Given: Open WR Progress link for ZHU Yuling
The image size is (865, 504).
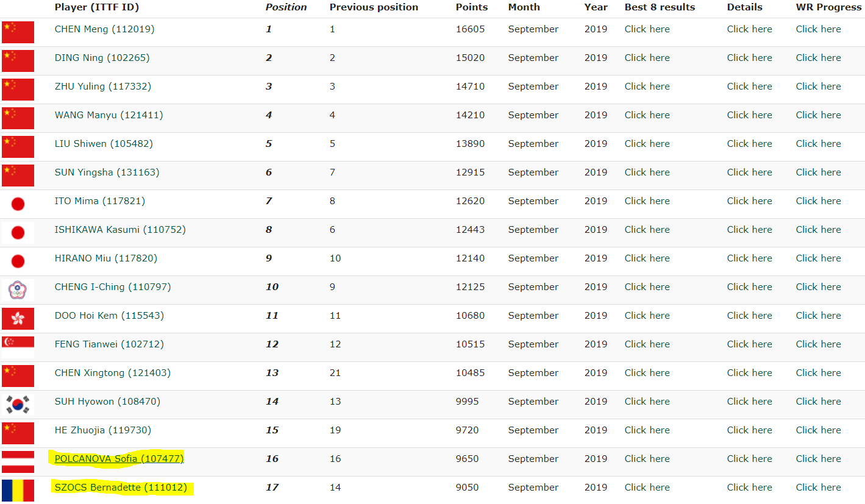Looking at the screenshot, I should pos(818,87).
